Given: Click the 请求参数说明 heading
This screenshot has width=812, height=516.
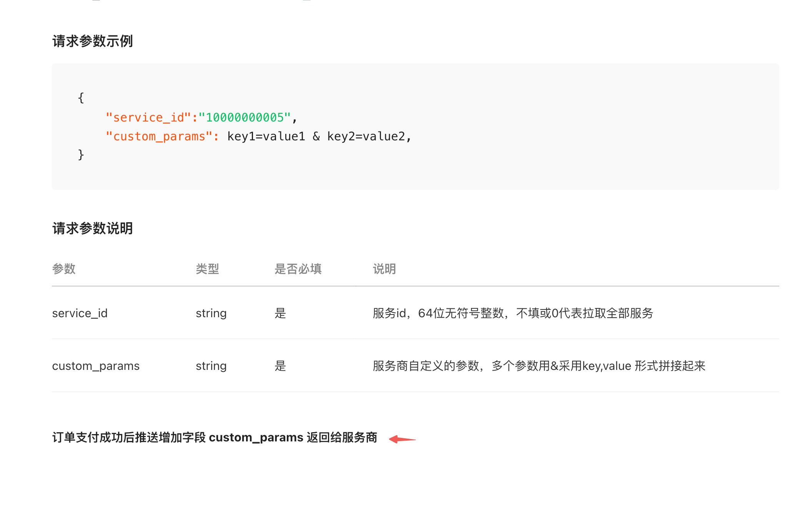Looking at the screenshot, I should tap(92, 228).
